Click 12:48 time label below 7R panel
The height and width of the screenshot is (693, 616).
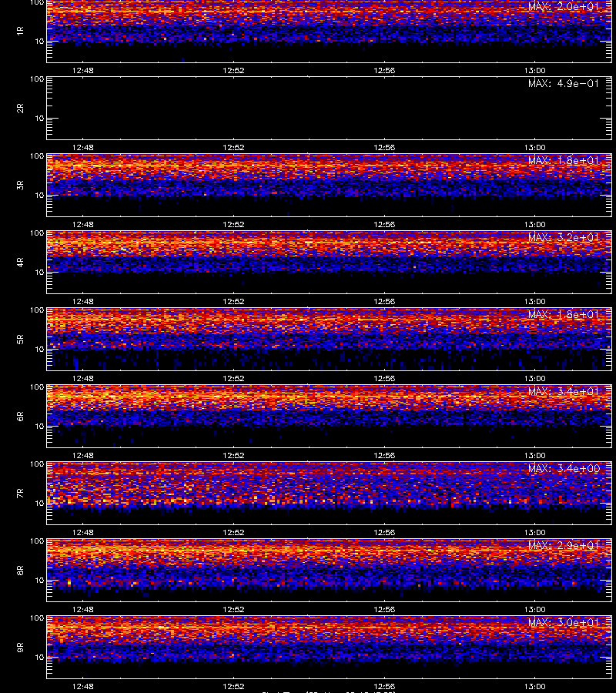pos(83,533)
